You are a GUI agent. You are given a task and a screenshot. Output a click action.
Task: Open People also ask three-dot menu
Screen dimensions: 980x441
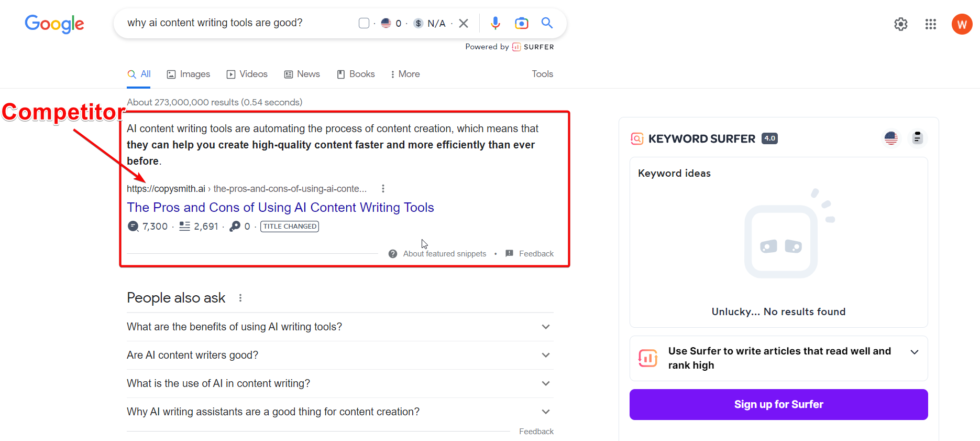(x=240, y=298)
